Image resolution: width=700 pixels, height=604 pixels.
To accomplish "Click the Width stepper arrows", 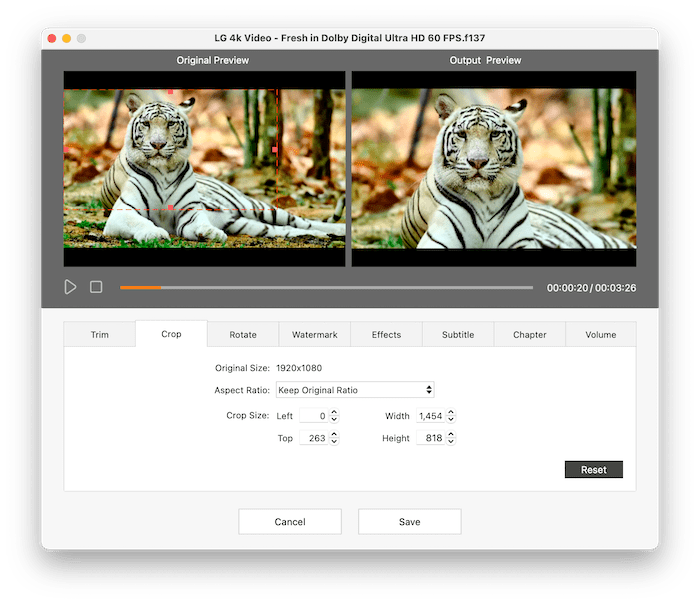I will pyautogui.click(x=451, y=416).
